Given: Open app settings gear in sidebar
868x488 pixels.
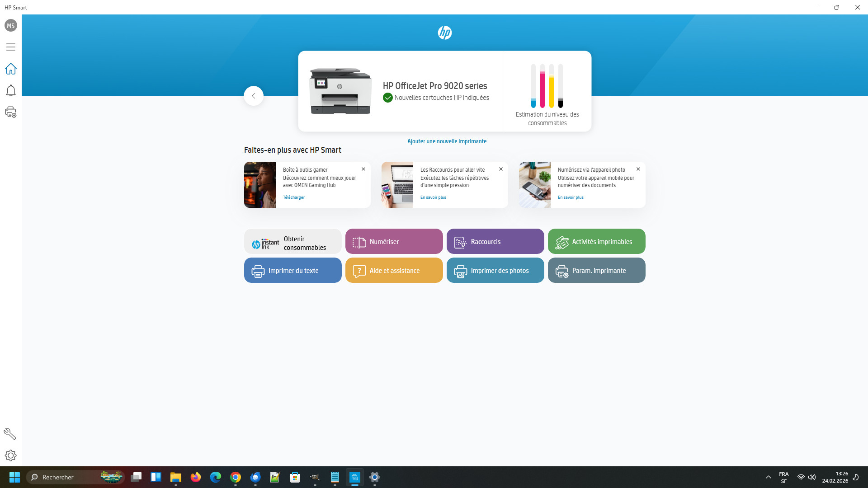Looking at the screenshot, I should [11, 455].
